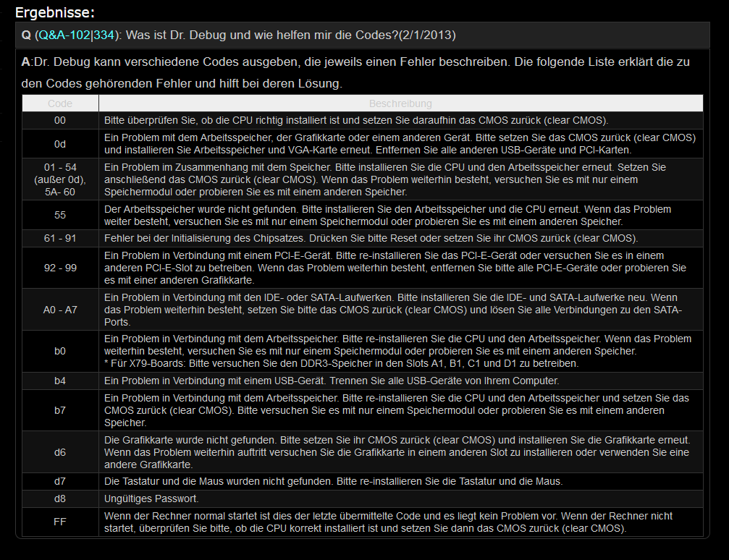Select code cell '61 - 91'
The image size is (729, 560).
60,239
